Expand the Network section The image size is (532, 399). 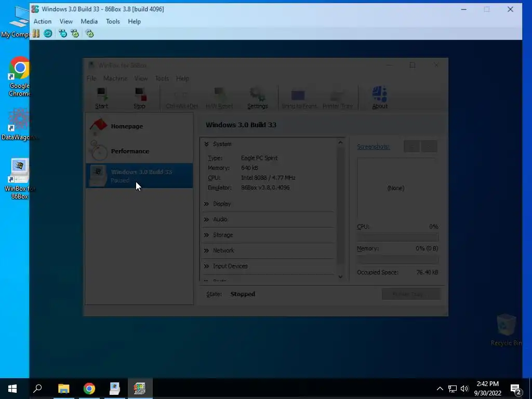coord(206,250)
